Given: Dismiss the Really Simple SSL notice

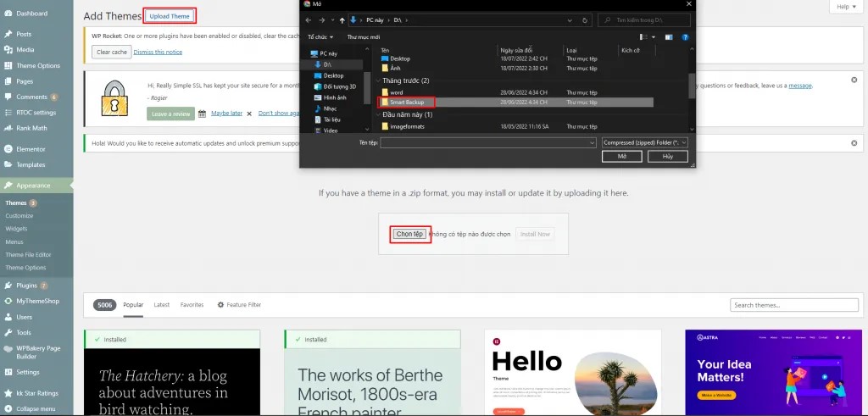Looking at the screenshot, I should [x=854, y=80].
